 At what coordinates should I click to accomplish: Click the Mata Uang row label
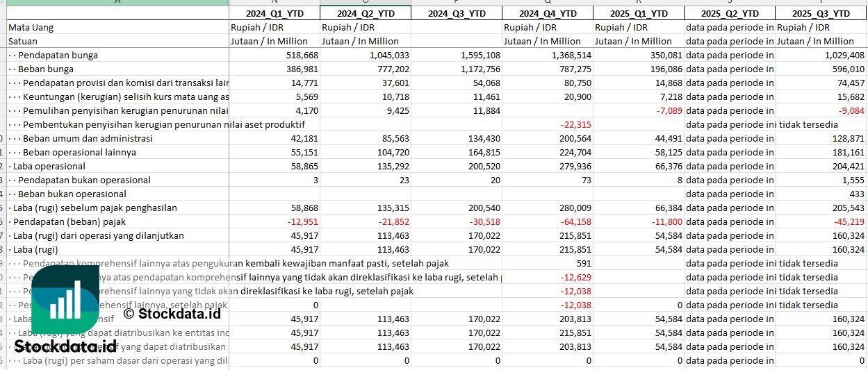click(x=31, y=27)
